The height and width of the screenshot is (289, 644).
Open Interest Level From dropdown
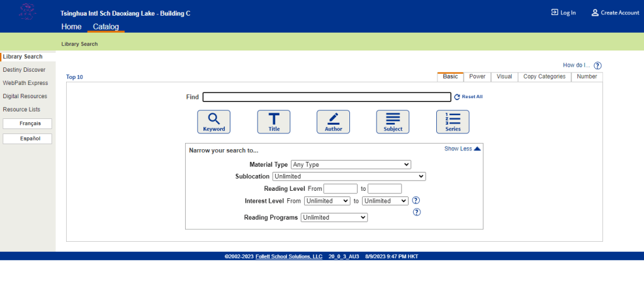[327, 201]
